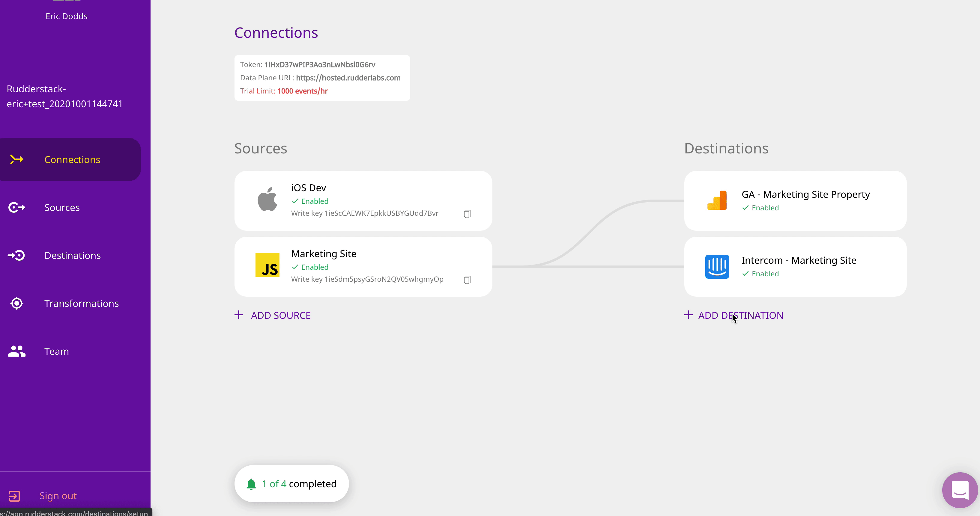The width and height of the screenshot is (980, 516).
Task: Click the plus icon beside Add Source
Action: pos(238,315)
